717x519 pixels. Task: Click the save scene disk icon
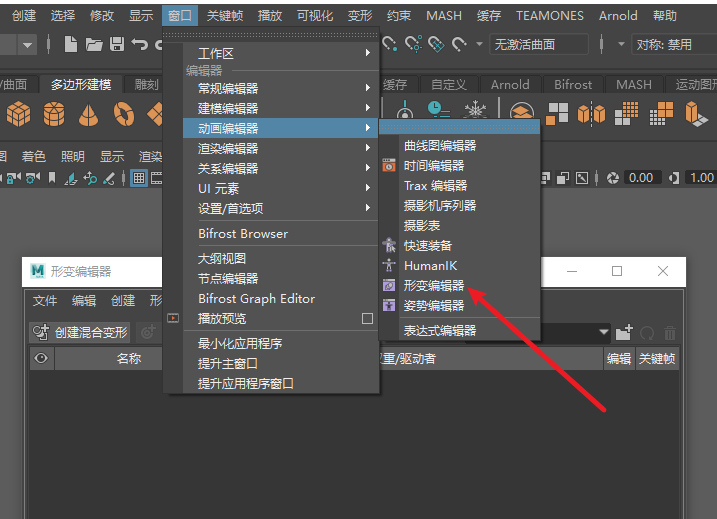click(x=117, y=44)
